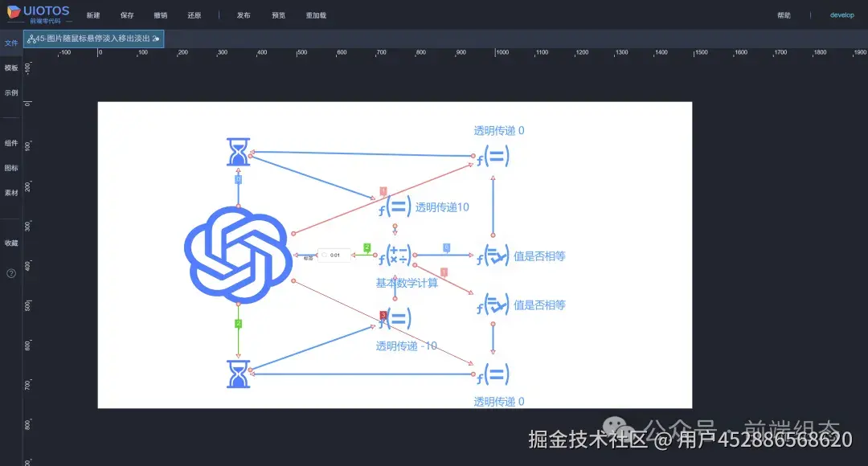Open the 收藏 favorites sidebar panel

click(10, 243)
